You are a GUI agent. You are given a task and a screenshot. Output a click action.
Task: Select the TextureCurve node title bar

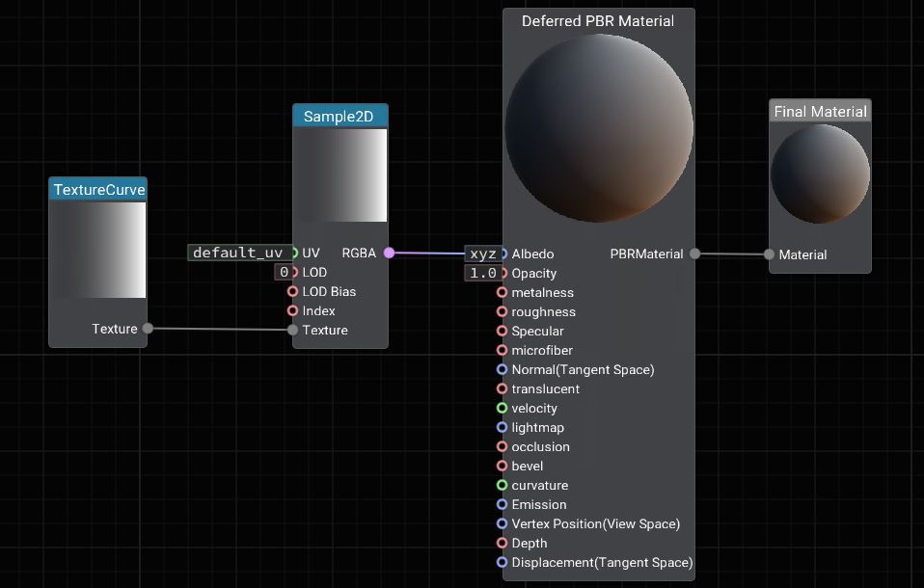coord(98,190)
